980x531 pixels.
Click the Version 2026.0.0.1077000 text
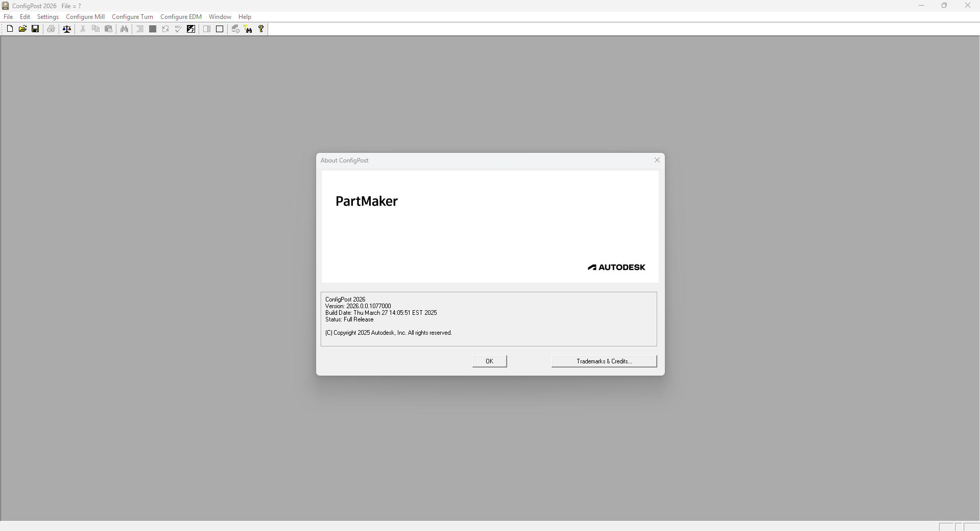pos(358,306)
